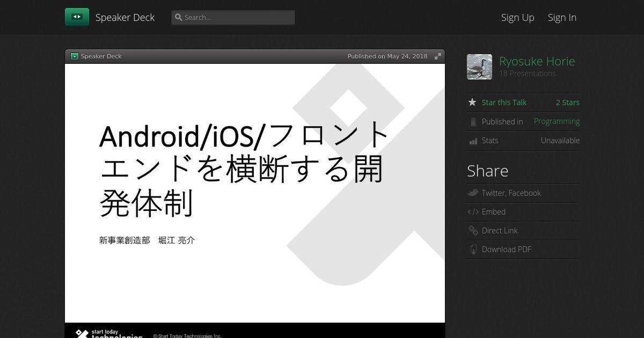Click the Published on May 24, 2018 text
The image size is (644, 338).
pos(387,56)
